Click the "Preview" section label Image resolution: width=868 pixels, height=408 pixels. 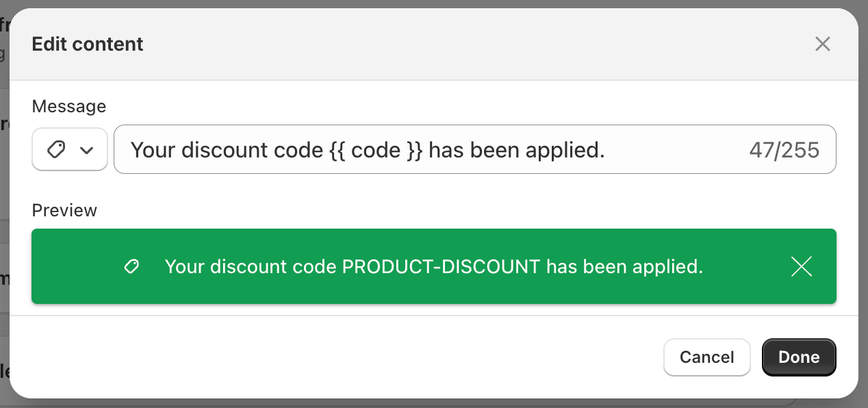64,210
